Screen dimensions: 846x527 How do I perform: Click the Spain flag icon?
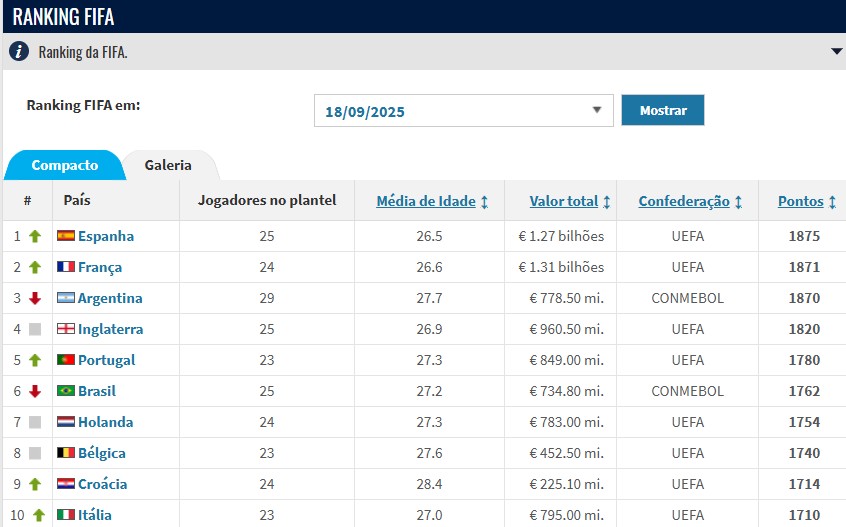[66, 236]
